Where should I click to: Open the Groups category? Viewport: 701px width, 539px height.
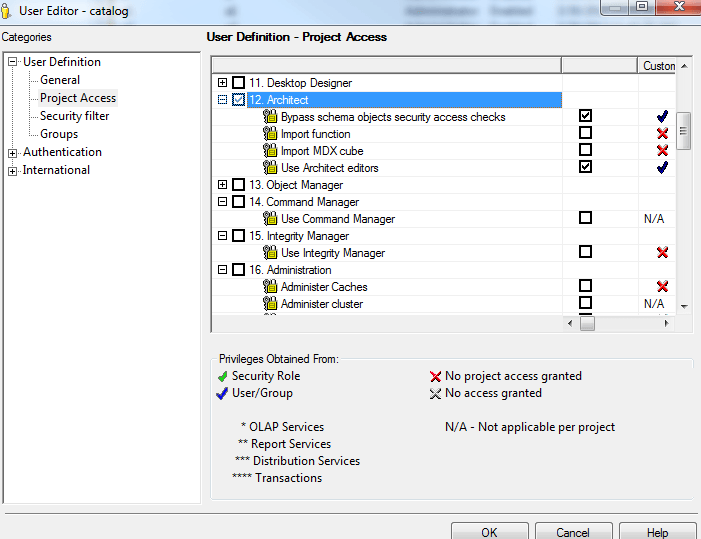pyautogui.click(x=59, y=134)
